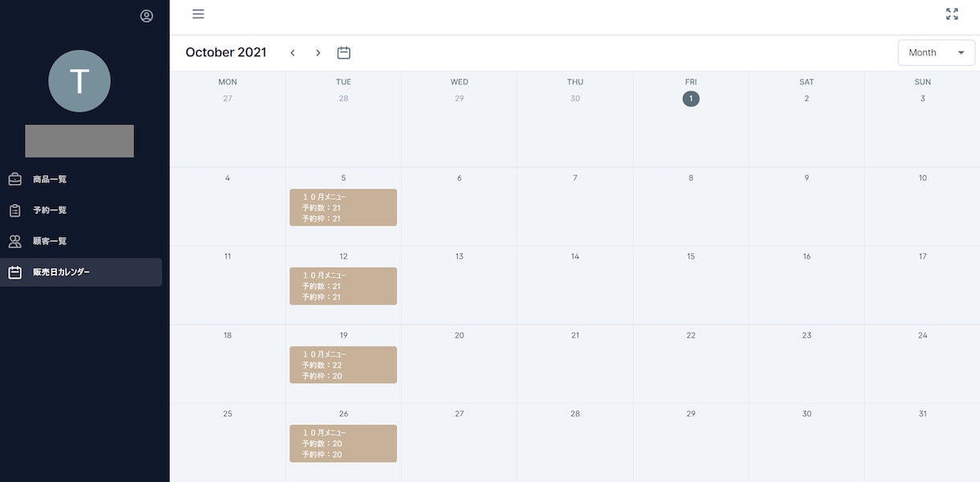Screen dimensions: 980x482
Task: Open 商品一覧 in the sidebar
Action: coord(81,179)
